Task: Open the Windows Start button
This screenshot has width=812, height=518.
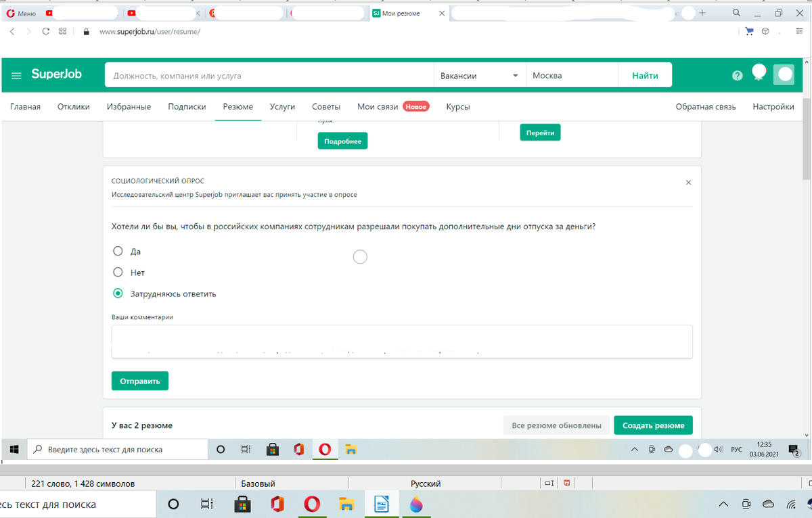Action: coord(14,449)
